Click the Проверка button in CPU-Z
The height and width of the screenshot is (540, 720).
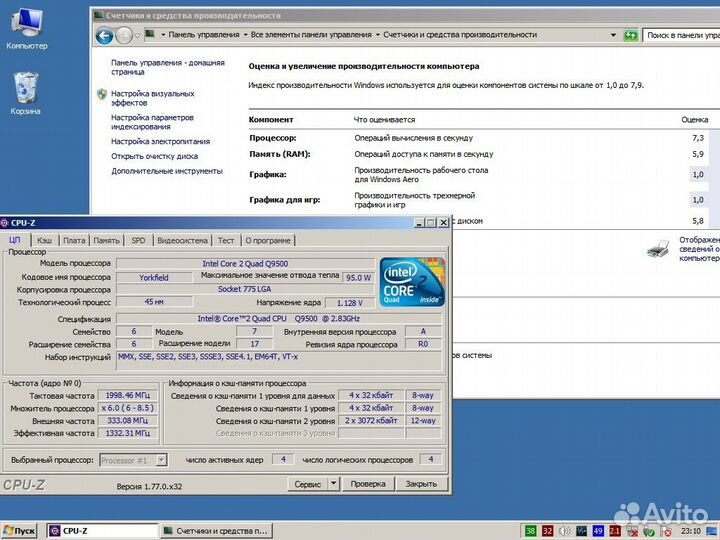click(x=368, y=484)
